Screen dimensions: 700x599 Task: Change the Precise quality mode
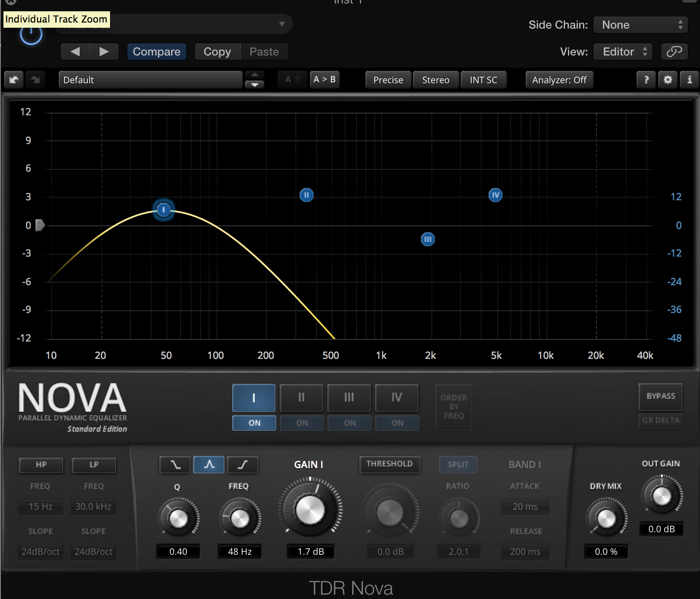[388, 80]
